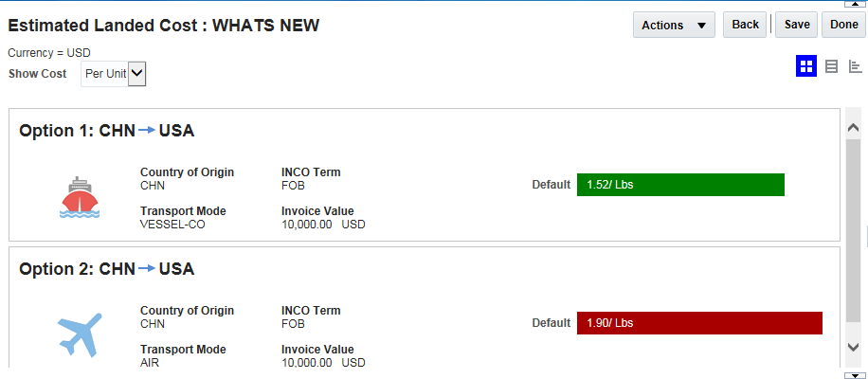Open the Actions dropdown menu
The width and height of the screenshot is (868, 379).
click(674, 26)
